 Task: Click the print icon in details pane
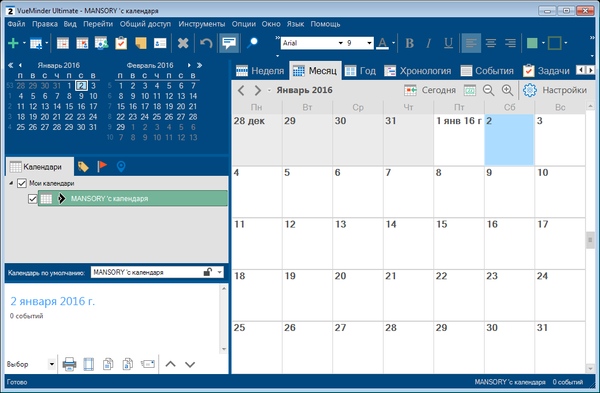[x=69, y=364]
